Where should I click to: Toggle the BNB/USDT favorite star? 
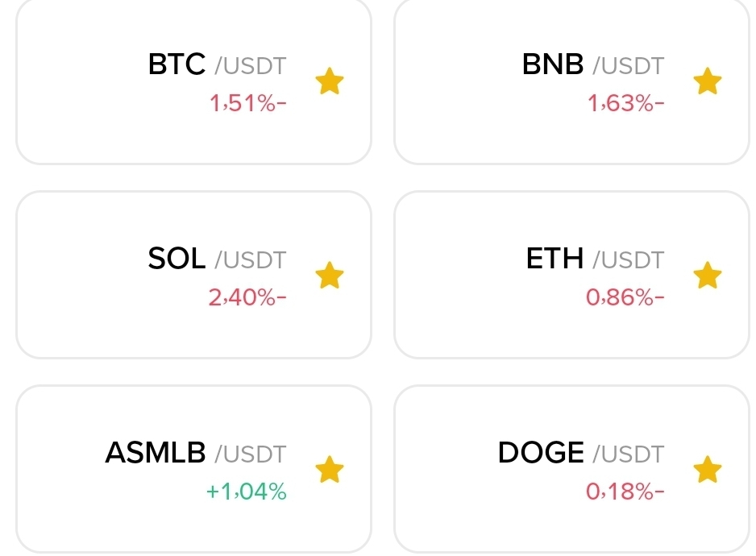click(x=708, y=81)
